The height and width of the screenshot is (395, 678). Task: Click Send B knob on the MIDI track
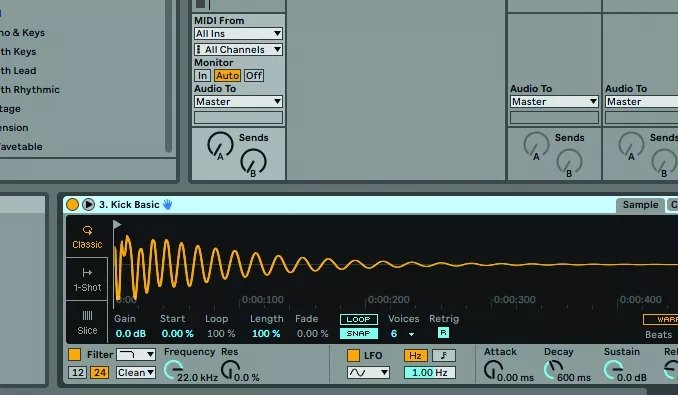[253, 161]
